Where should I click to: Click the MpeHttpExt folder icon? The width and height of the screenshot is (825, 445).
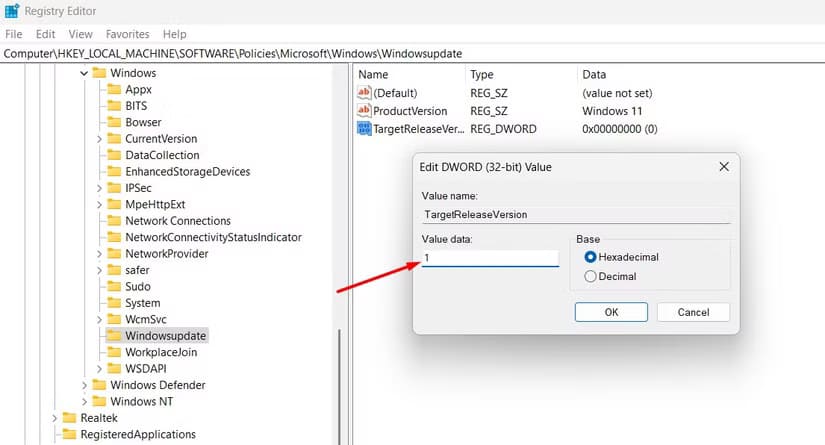coord(114,204)
